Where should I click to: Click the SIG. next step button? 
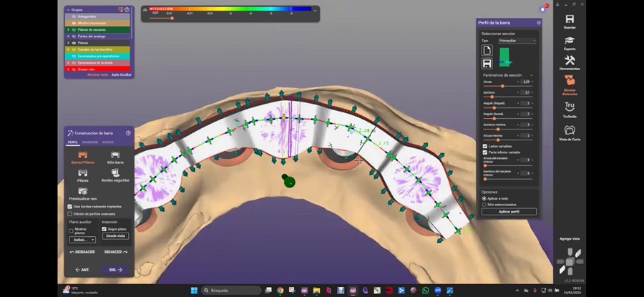tap(114, 270)
